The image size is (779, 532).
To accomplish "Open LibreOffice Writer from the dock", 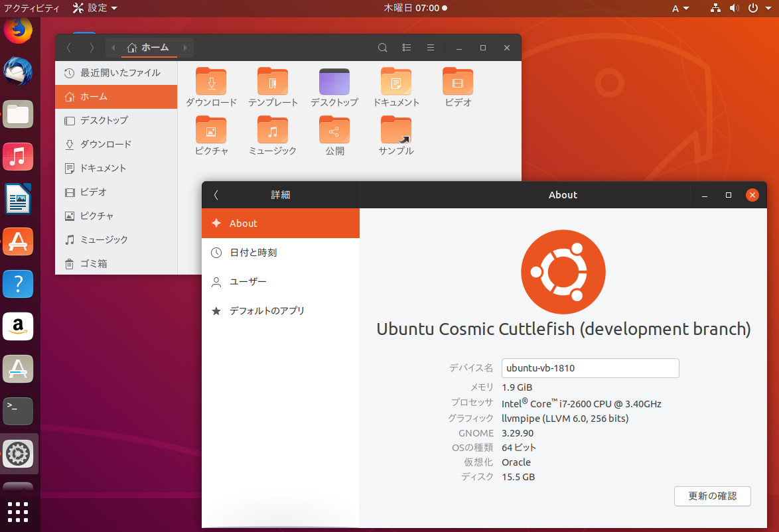I will [18, 199].
